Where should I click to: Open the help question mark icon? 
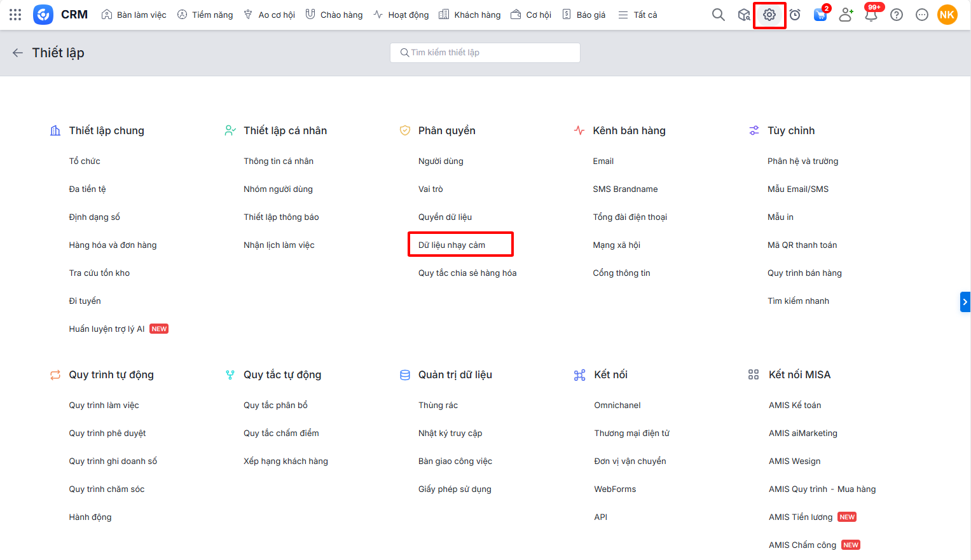click(x=896, y=15)
